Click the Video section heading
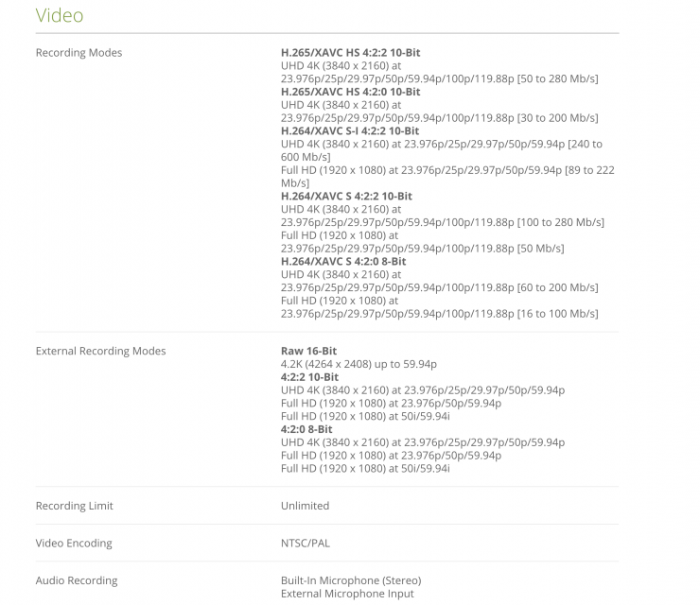This screenshot has width=700, height=605. (60, 16)
